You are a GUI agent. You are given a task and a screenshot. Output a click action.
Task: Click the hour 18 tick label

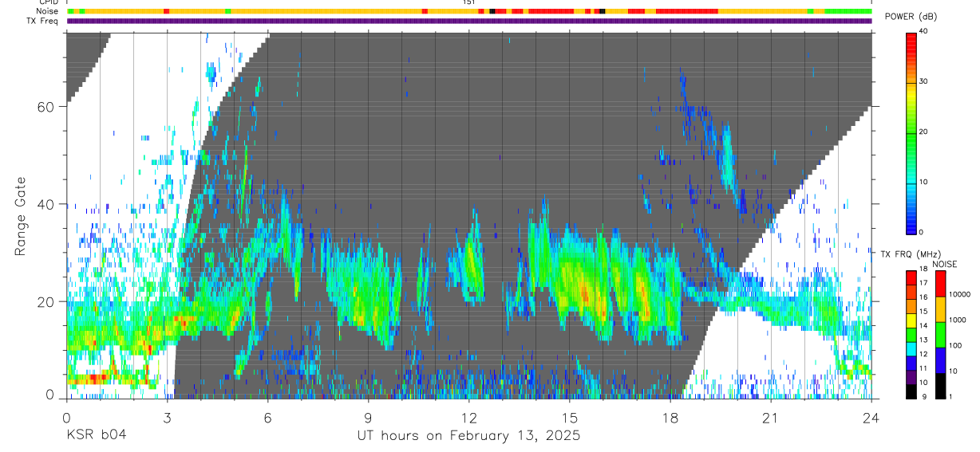tap(670, 417)
